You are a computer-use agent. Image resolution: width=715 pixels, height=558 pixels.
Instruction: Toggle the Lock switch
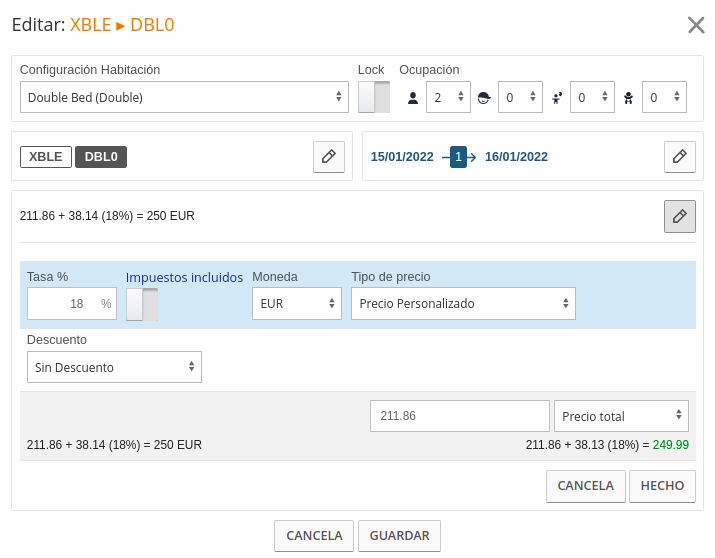(374, 97)
